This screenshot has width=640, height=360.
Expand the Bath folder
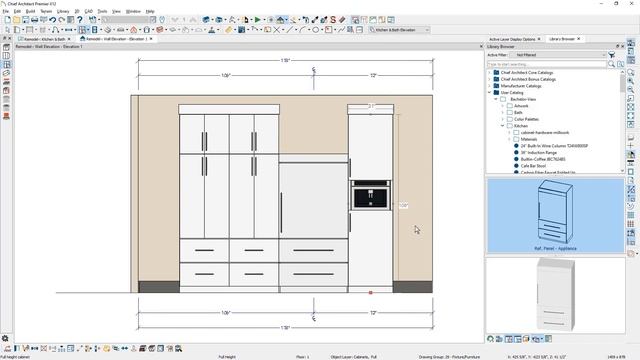[503, 112]
